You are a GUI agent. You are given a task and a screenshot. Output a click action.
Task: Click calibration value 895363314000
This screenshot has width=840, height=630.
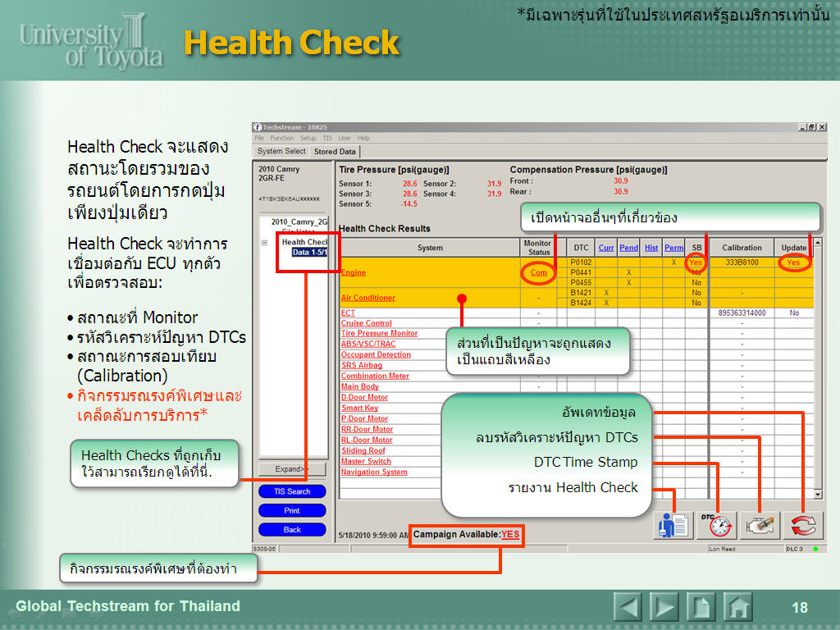[742, 313]
